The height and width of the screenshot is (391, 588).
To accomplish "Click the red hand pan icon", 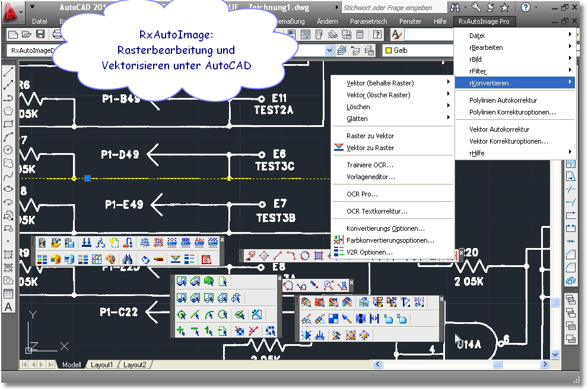I will coord(206,259).
